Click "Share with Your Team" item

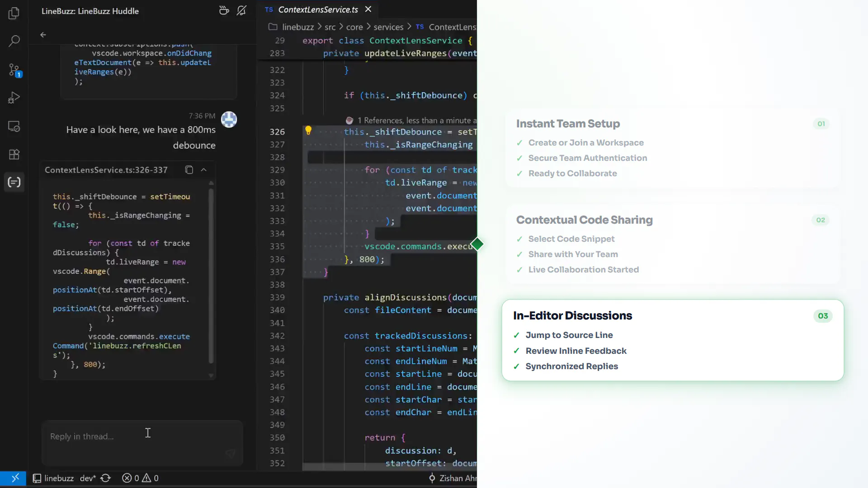573,254
